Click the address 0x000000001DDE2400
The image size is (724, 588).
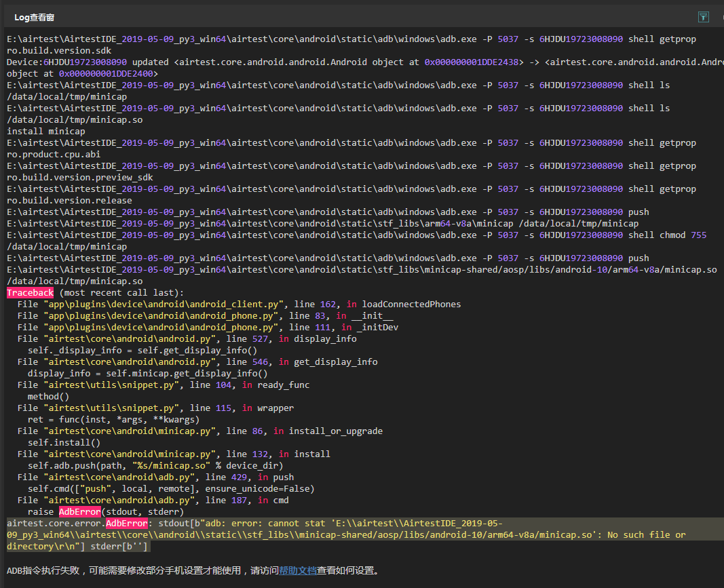point(106,73)
